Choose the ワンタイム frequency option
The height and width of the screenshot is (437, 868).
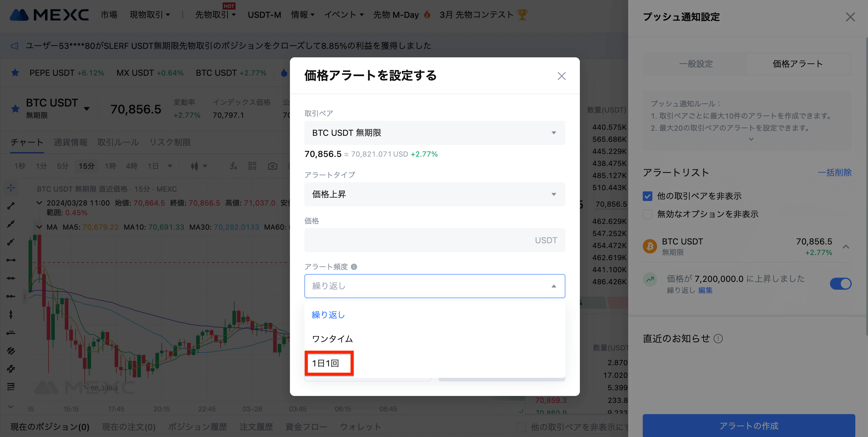(332, 339)
